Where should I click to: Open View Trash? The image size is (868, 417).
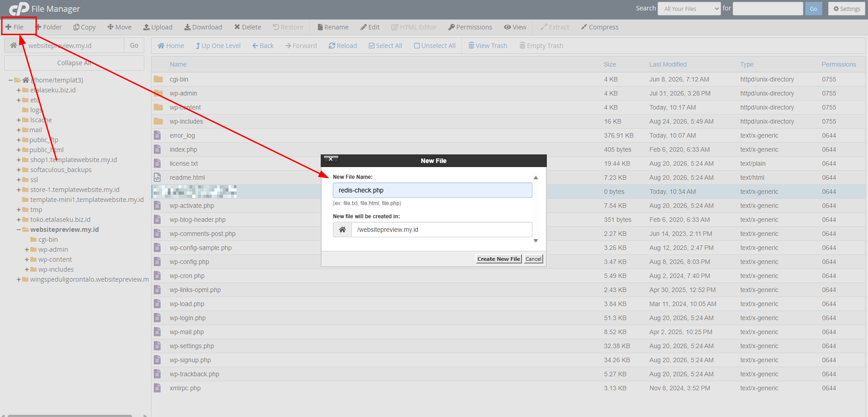[488, 46]
